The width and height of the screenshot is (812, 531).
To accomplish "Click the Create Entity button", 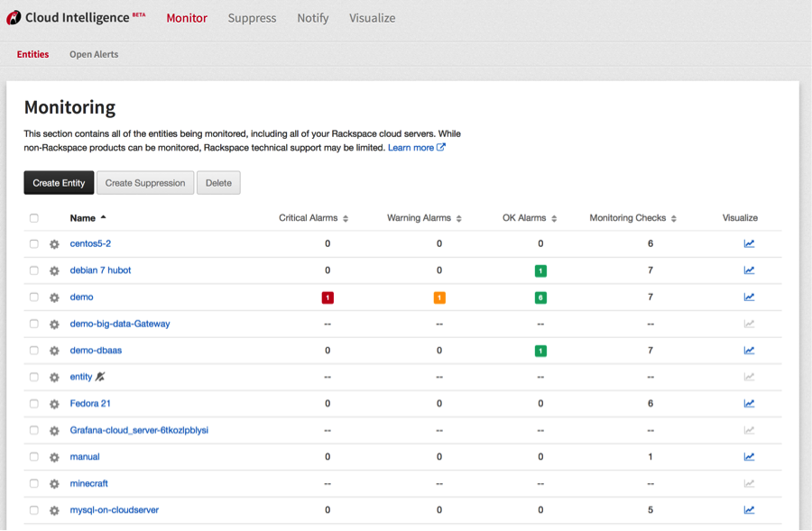I will (x=59, y=183).
